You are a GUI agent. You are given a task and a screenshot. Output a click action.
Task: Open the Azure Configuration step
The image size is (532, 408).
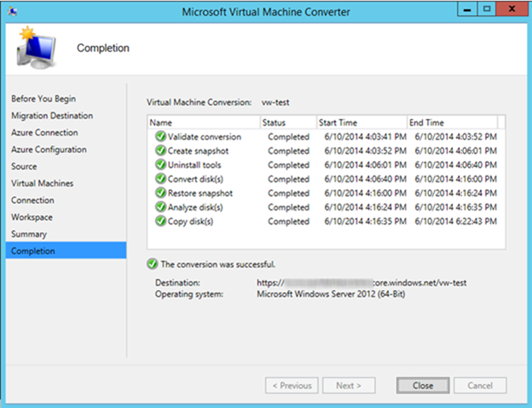click(x=49, y=149)
